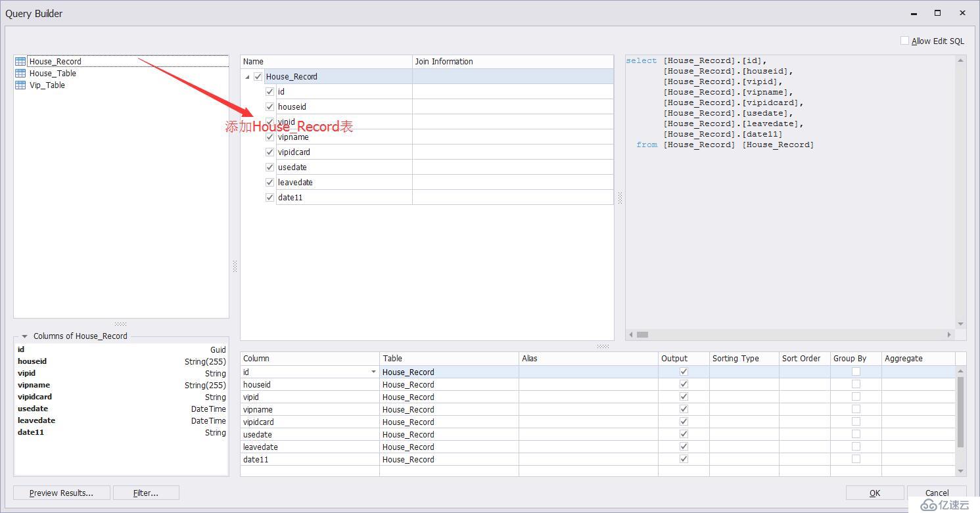Confirm with the OK button

[x=875, y=493]
